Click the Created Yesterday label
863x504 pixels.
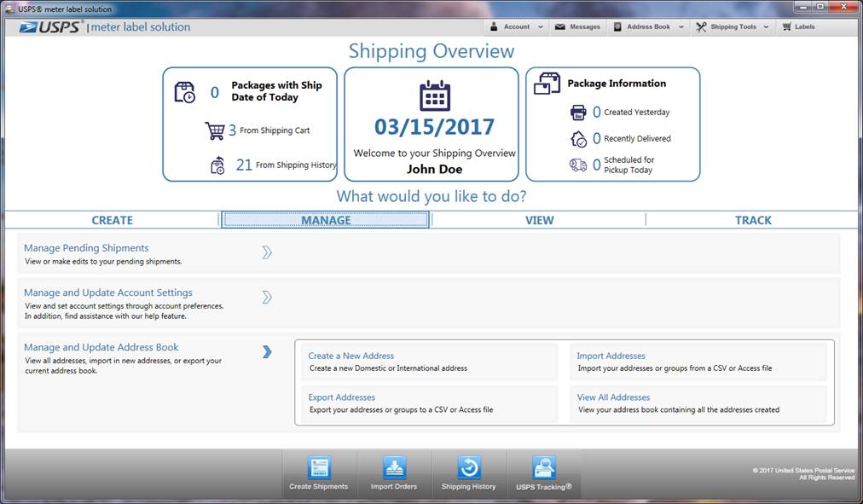pos(637,113)
